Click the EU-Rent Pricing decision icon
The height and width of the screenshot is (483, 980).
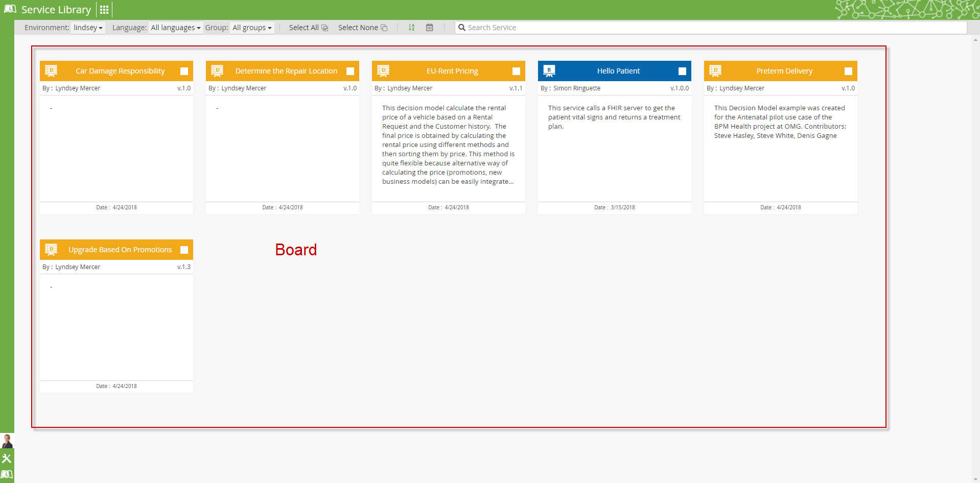[x=383, y=71]
